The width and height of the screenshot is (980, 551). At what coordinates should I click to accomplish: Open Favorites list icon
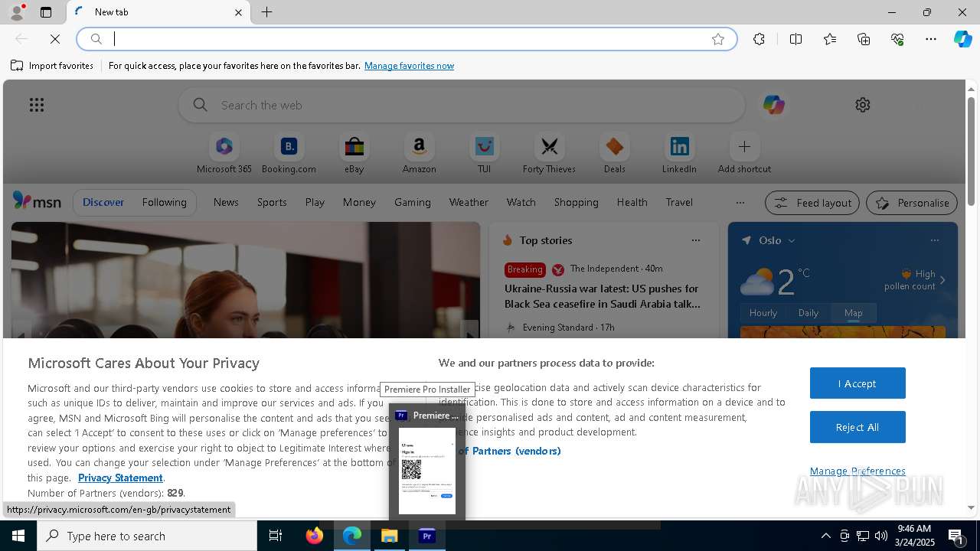pos(830,39)
